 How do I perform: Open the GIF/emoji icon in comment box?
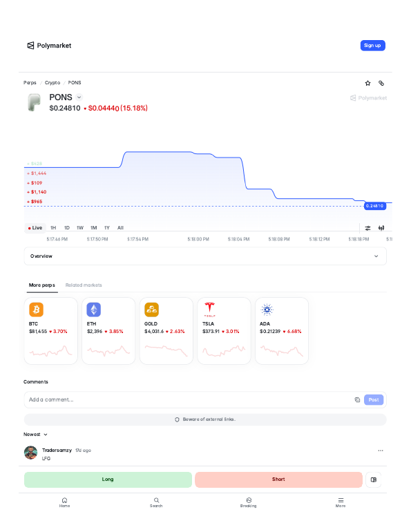pos(357,399)
